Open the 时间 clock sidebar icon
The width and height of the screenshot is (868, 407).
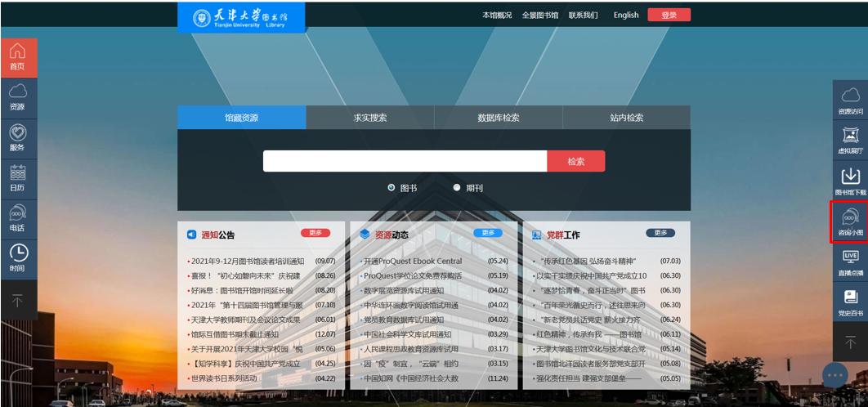point(19,259)
